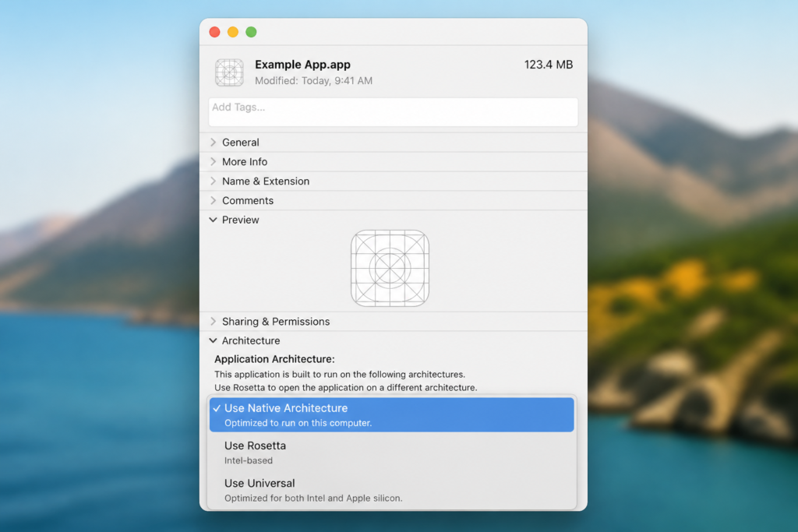The image size is (798, 532).
Task: Close the info window with red button
Action: point(215,32)
